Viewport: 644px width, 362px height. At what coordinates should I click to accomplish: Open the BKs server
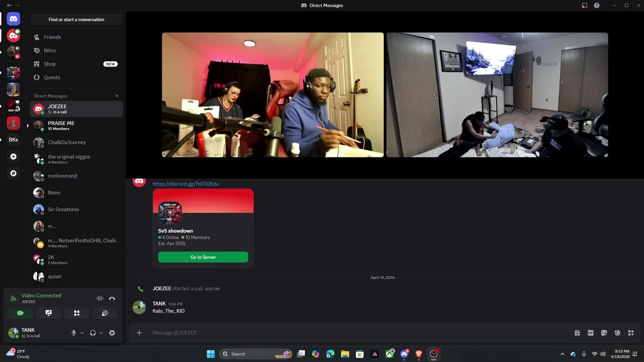(x=14, y=140)
